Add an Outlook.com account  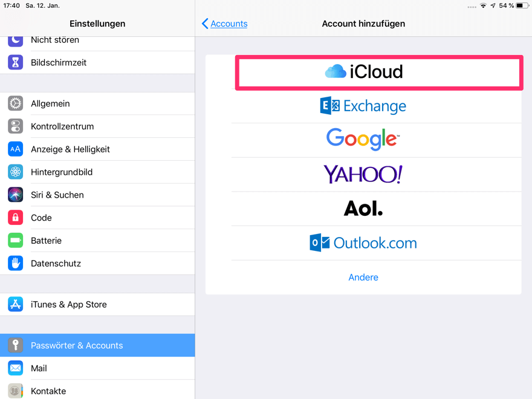pos(363,243)
